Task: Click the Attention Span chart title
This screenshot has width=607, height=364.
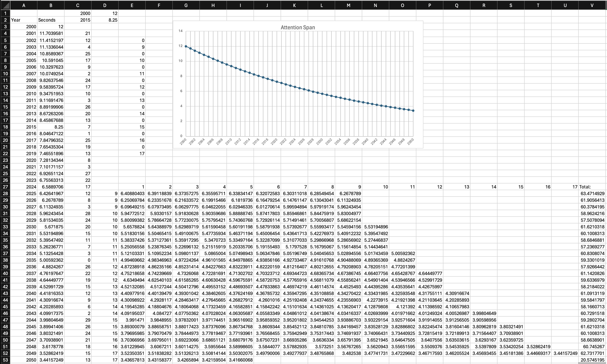Action: (298, 27)
